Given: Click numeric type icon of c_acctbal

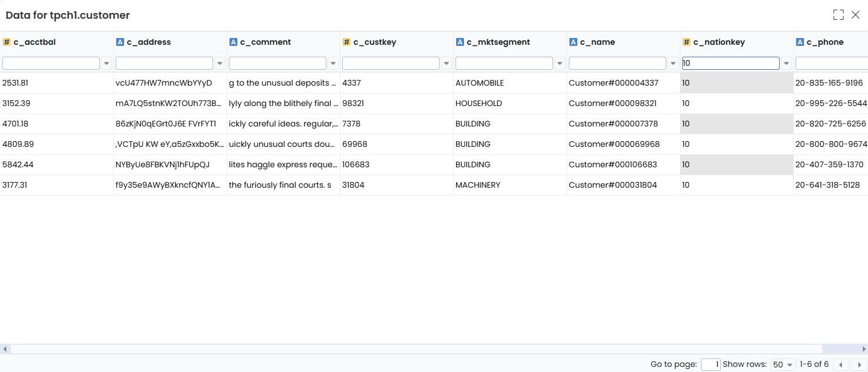Looking at the screenshot, I should 7,42.
